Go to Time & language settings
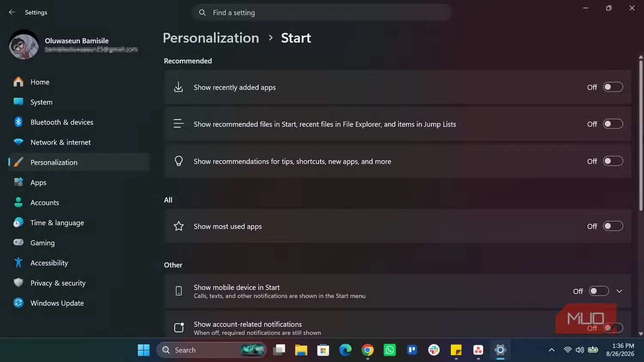644x362 pixels. (x=79, y=223)
